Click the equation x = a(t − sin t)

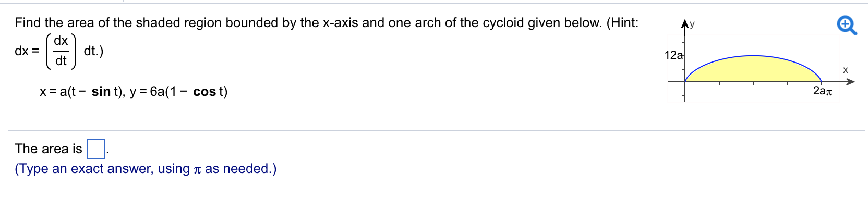point(82,92)
